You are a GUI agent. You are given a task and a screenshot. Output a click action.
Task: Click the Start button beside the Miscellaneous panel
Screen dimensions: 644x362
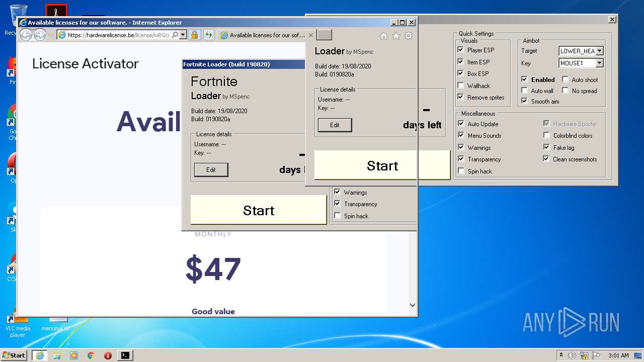[382, 165]
